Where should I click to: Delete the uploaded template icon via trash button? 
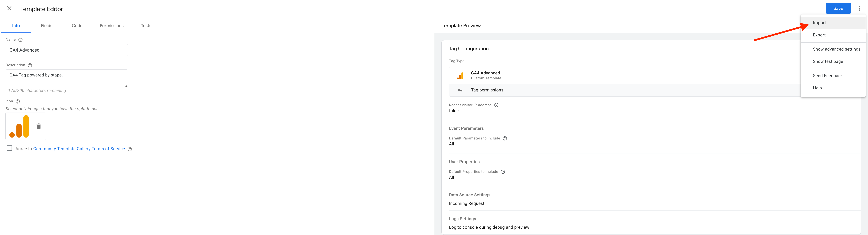coord(39,126)
